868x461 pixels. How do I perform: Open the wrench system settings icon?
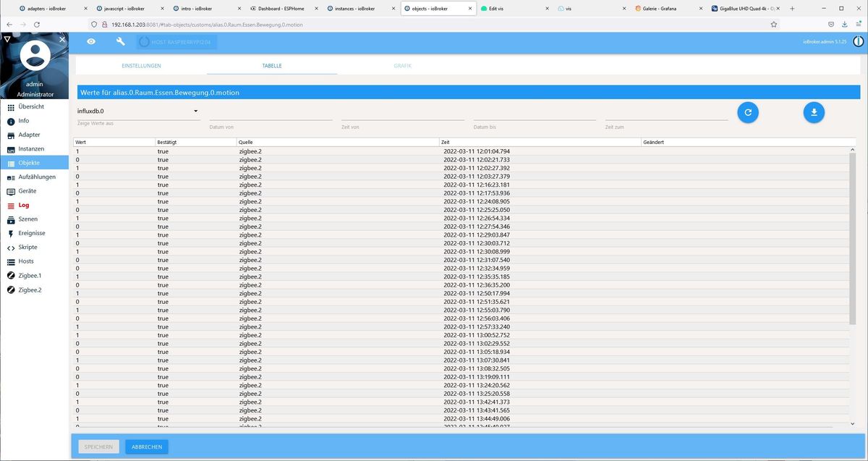tap(121, 42)
